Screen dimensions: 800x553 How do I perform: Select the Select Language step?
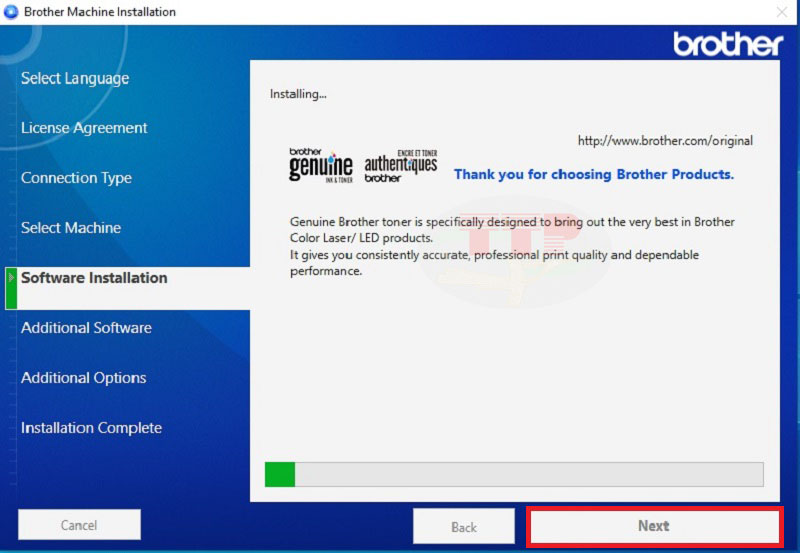75,78
